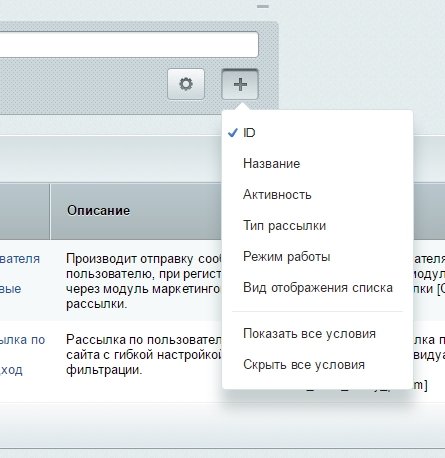445x458 pixels.
Task: Collapse the filter panel with the minus icon
Action: coord(263,6)
